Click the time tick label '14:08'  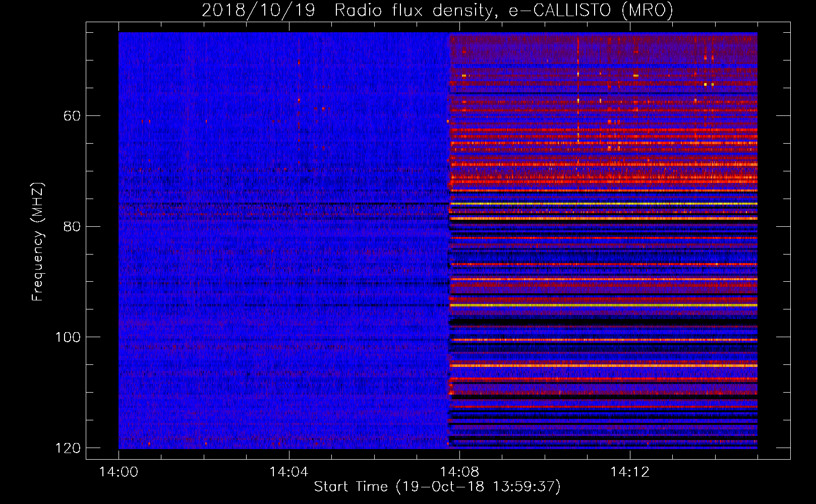pyautogui.click(x=459, y=472)
